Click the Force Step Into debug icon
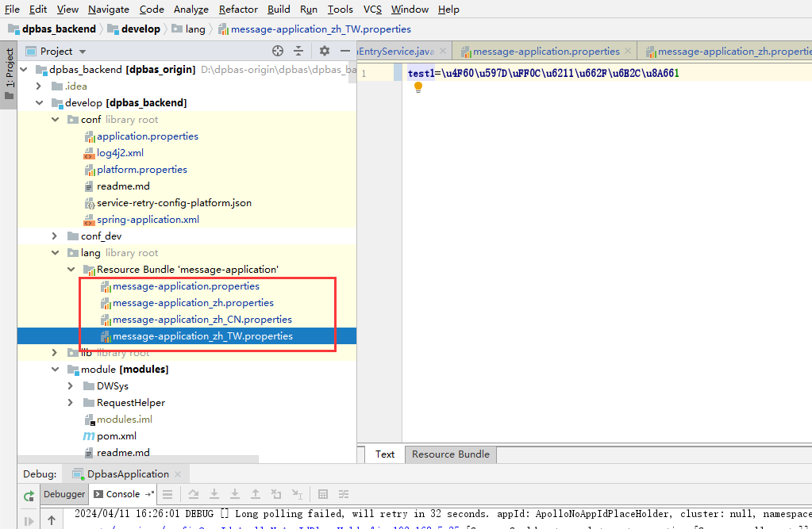 (x=235, y=494)
